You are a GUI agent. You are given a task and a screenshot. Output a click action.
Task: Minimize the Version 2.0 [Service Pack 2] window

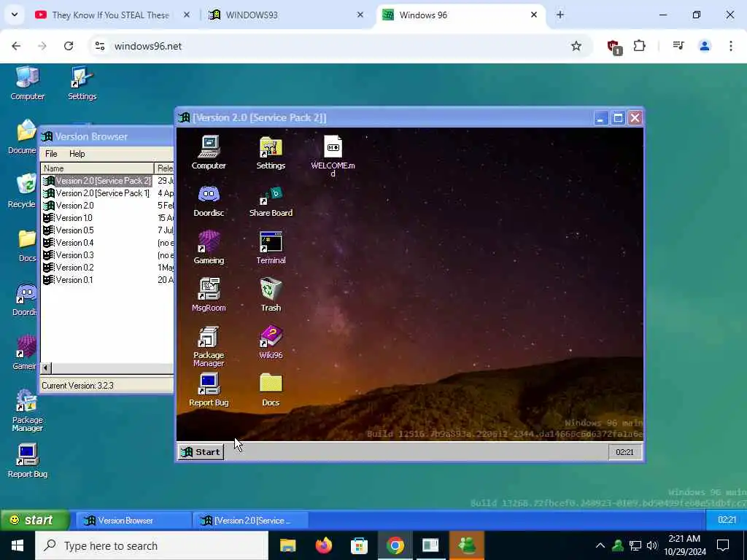pos(601,118)
